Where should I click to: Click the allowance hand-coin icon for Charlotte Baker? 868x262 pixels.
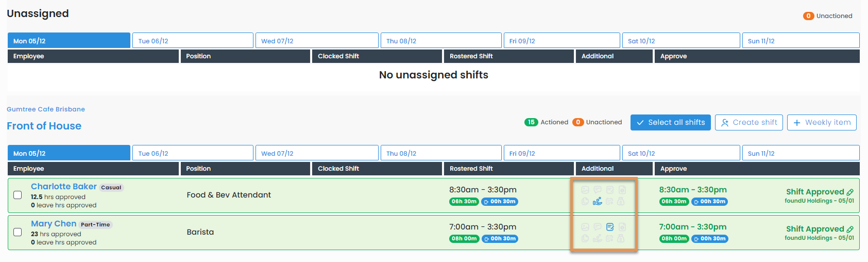(598, 202)
